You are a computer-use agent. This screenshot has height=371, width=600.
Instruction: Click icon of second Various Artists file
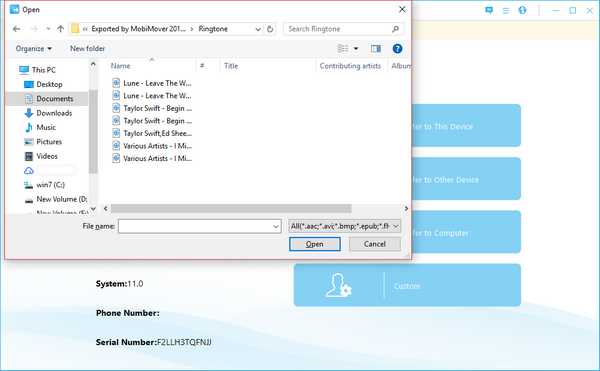[116, 158]
